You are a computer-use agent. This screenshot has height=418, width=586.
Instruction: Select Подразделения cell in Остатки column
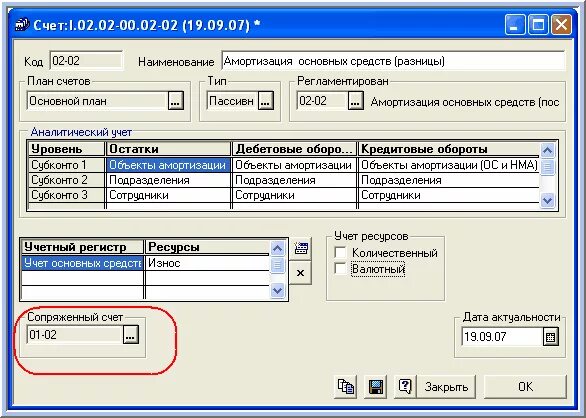click(x=169, y=180)
